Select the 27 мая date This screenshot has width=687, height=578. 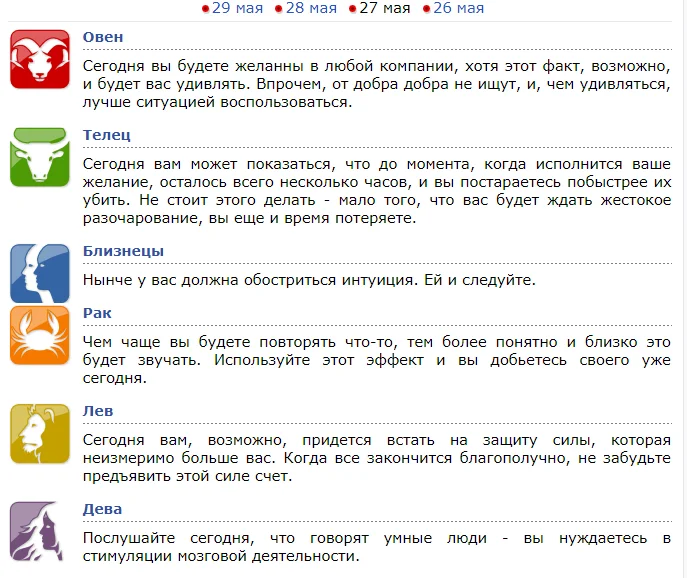pyautogui.click(x=385, y=8)
